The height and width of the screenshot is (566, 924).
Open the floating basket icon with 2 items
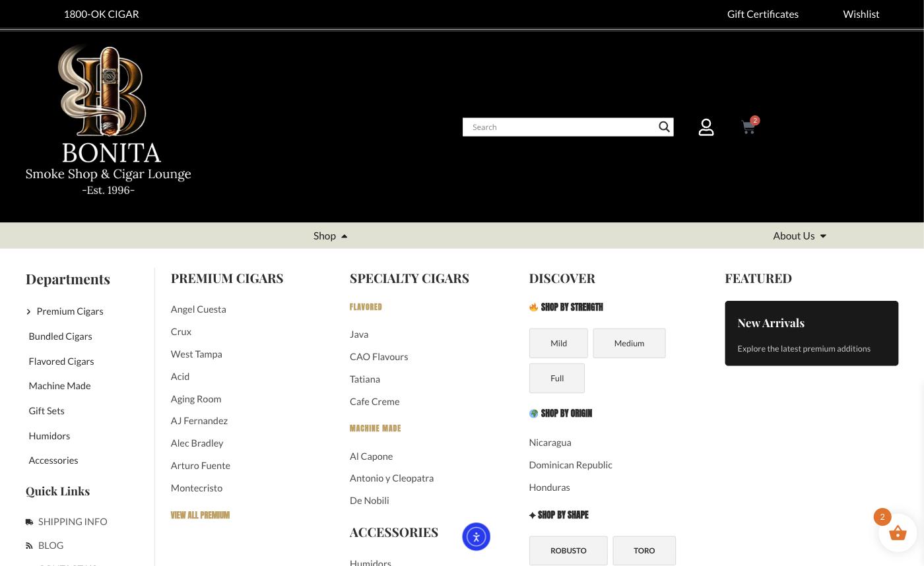point(898,532)
